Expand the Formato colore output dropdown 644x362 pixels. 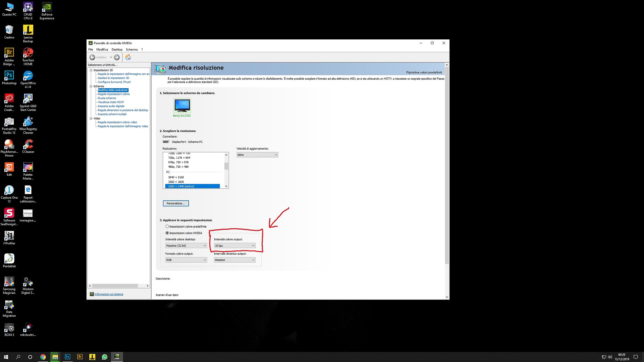click(186, 260)
